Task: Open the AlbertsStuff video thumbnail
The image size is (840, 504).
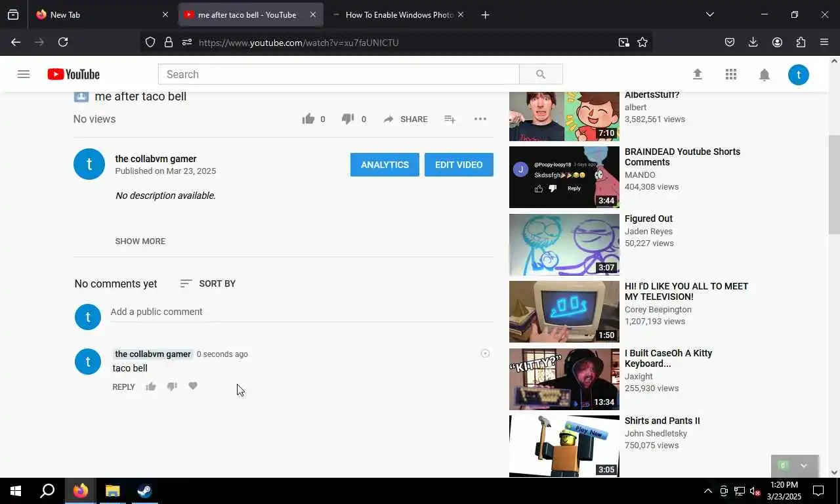Action: point(564,117)
